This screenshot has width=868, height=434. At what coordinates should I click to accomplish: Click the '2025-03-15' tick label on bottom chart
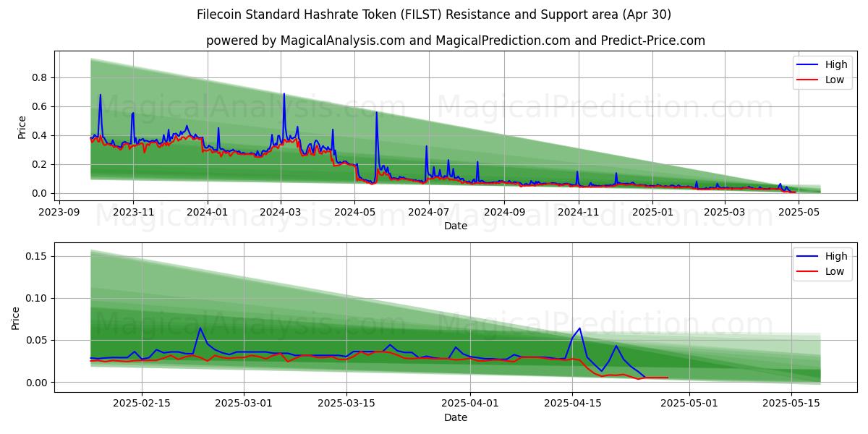346,404
